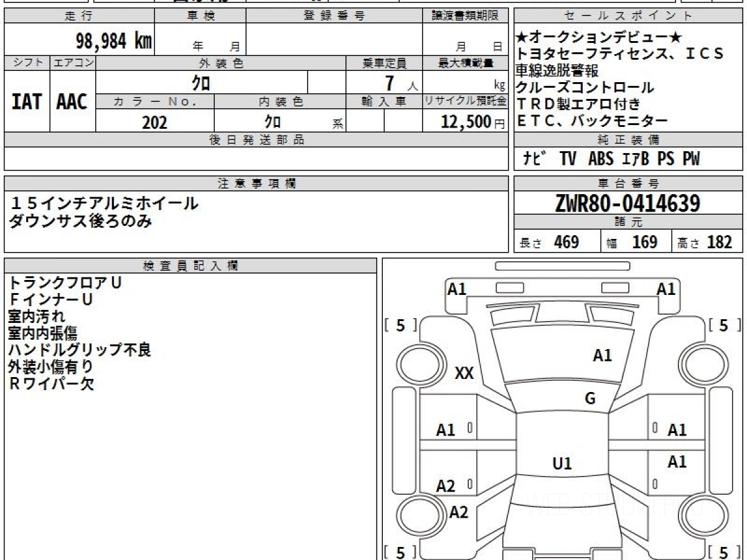Click the クルーズコントロール line
Screen dimensions: 747x560
tap(585, 87)
